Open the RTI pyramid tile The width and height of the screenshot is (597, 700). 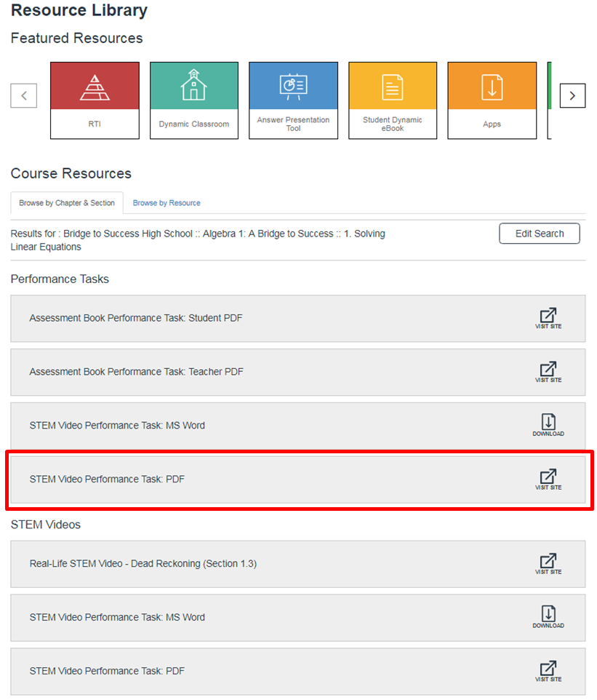(x=95, y=100)
